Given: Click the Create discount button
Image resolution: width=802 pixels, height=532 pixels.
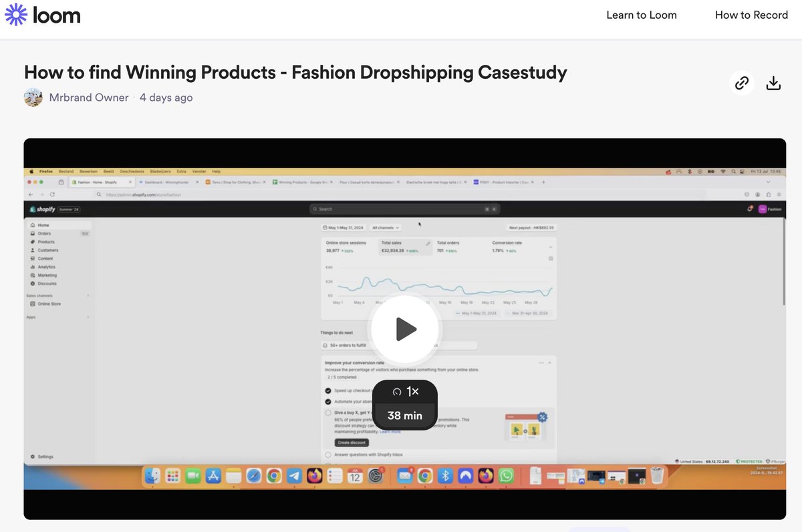Looking at the screenshot, I should click(x=352, y=442).
